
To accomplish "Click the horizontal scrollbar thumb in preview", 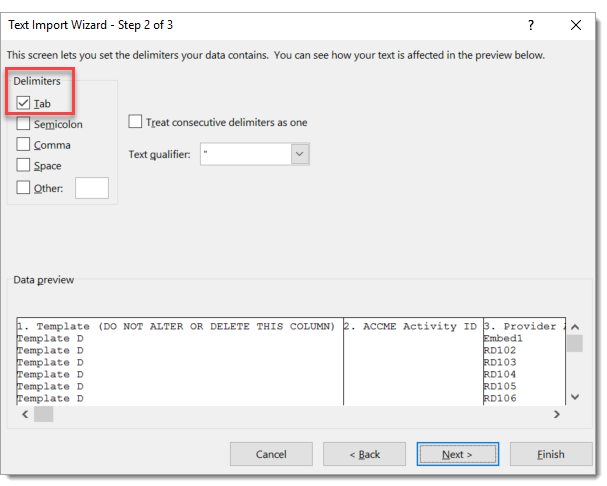I will [x=43, y=414].
